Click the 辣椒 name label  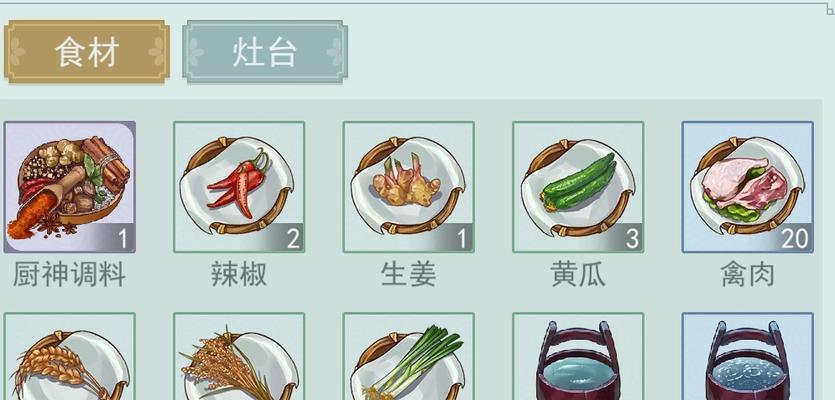tap(239, 275)
